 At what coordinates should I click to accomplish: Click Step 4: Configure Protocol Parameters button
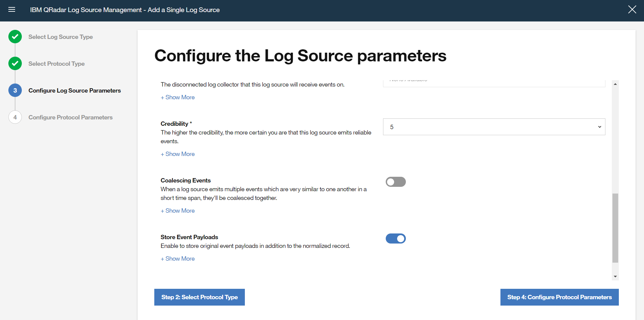tap(559, 297)
